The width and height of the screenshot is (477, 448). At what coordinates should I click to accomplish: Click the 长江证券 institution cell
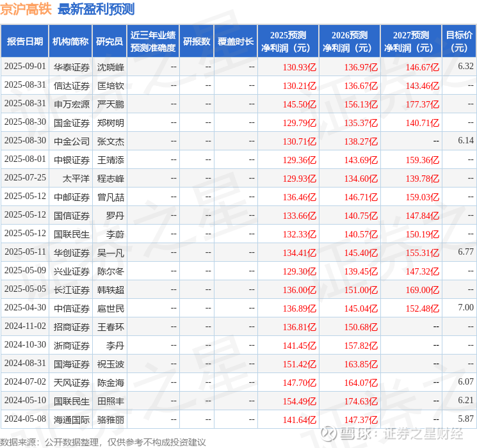(x=72, y=290)
